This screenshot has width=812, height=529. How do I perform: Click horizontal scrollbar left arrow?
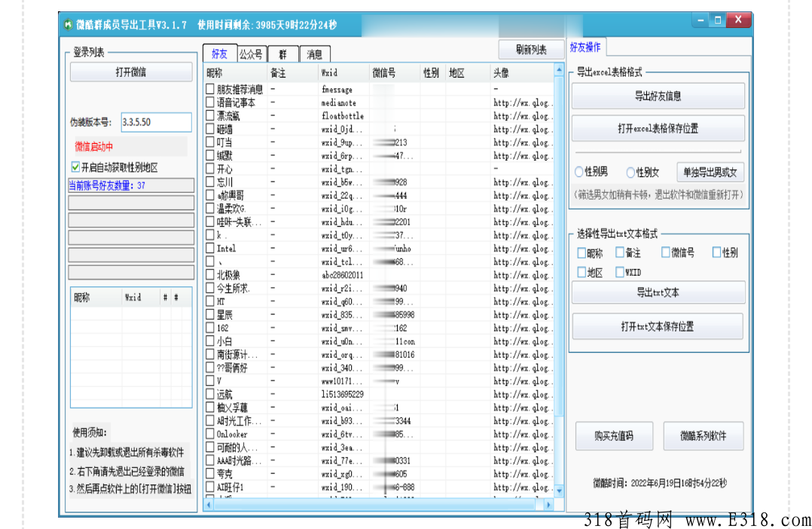pos(209,504)
